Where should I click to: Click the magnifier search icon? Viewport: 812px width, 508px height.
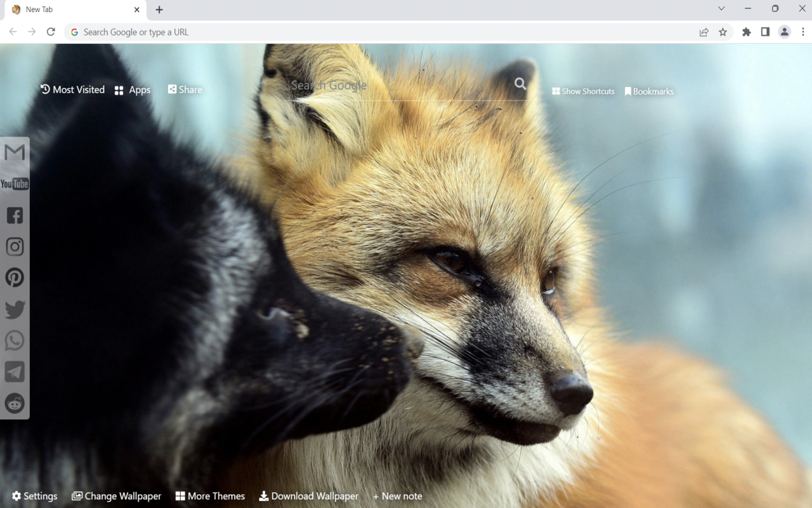tap(520, 84)
